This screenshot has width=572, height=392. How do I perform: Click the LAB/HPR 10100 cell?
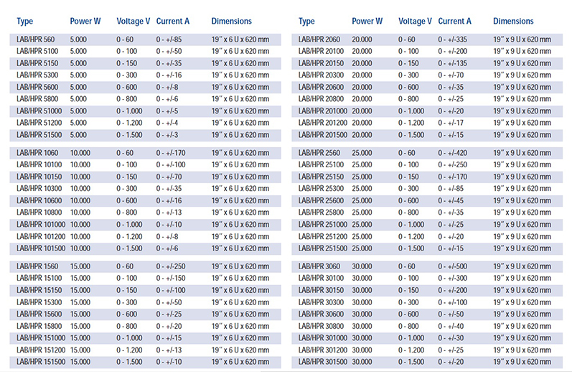(39, 164)
